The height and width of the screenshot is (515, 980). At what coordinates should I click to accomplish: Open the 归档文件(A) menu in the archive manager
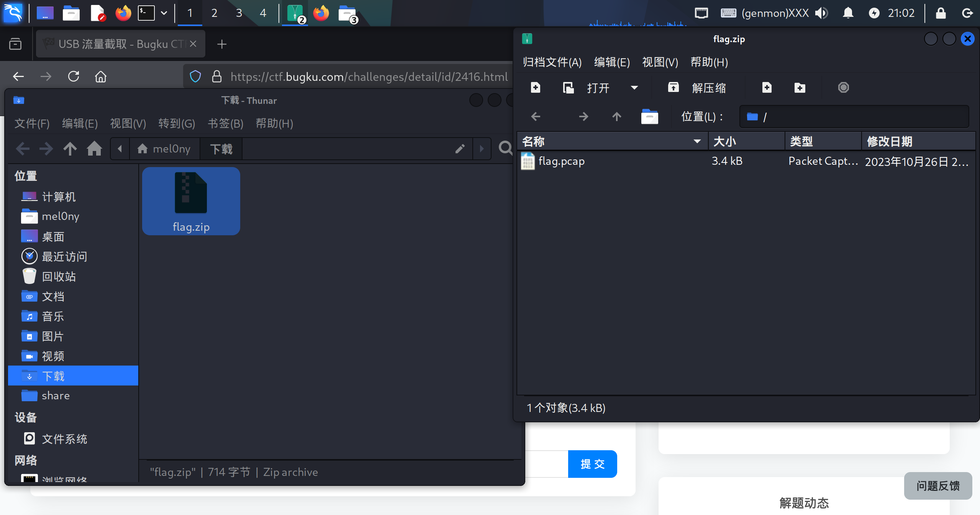[x=552, y=62]
